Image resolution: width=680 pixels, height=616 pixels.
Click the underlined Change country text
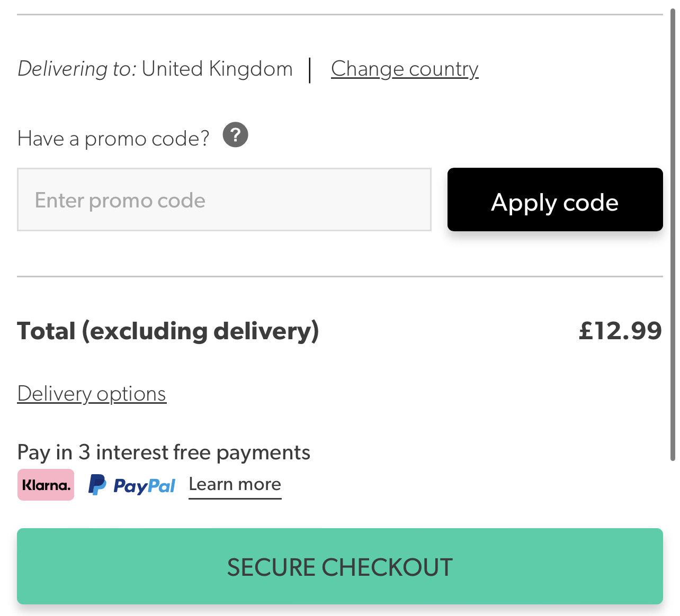coord(405,69)
